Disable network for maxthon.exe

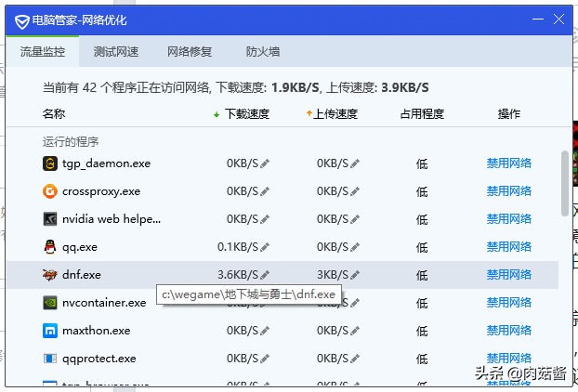[x=508, y=331]
